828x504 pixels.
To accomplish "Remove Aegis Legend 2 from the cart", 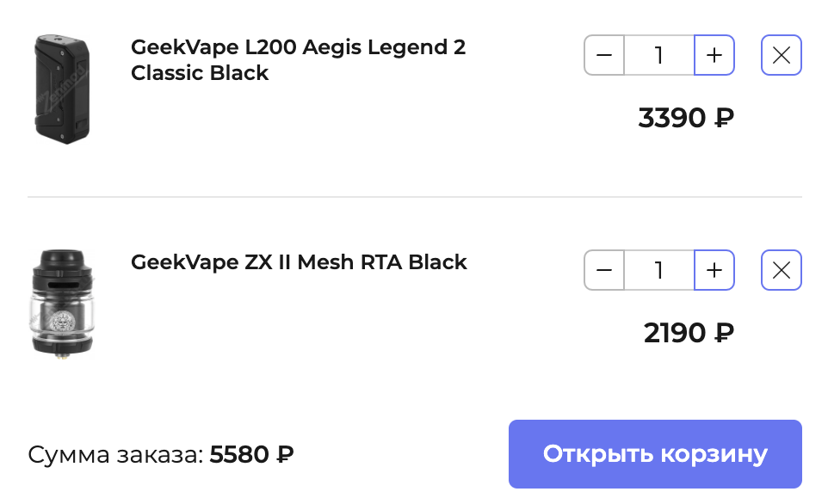I will (x=782, y=56).
